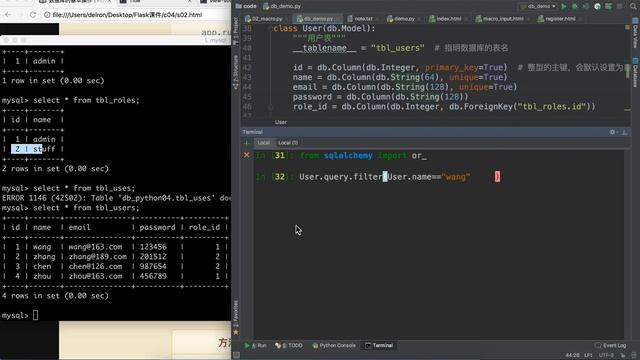The height and width of the screenshot is (360, 640).
Task: Click the 44:28 cursor position status entry
Action: 572,355
